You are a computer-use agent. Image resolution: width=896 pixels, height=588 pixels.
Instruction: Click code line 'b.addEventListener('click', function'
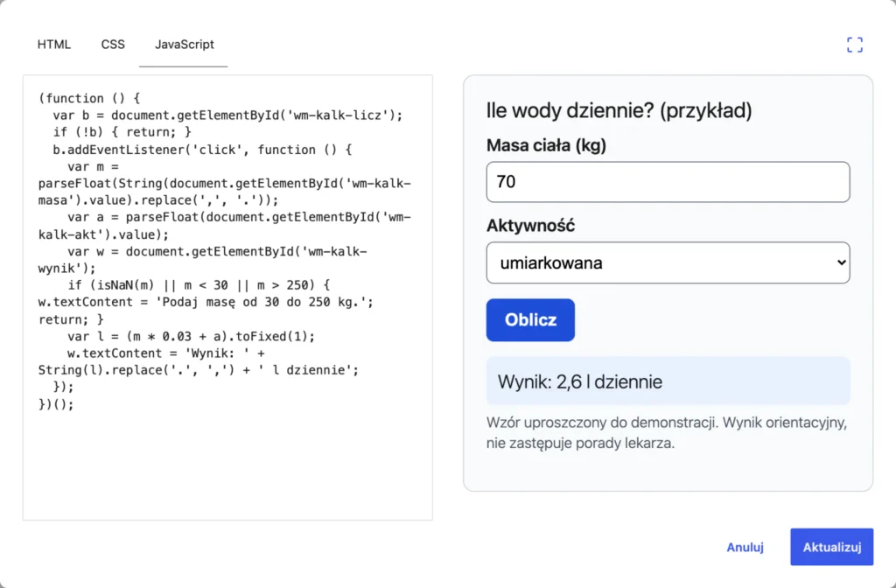click(202, 150)
